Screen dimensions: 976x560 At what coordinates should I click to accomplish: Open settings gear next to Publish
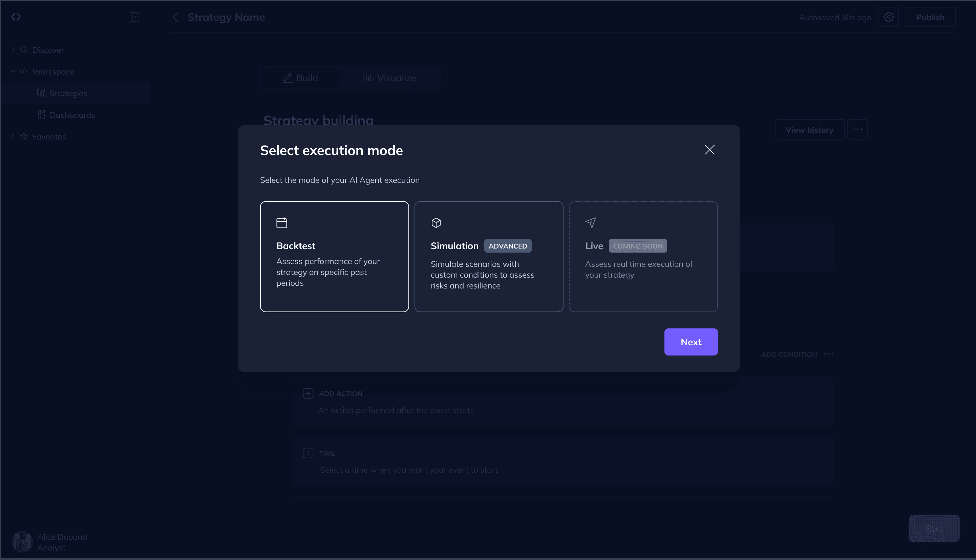click(x=888, y=17)
